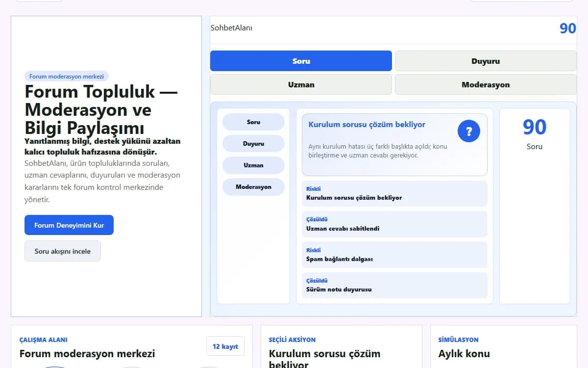This screenshot has height=368, width=588.
Task: Click the Aylık konu heading
Action: pos(464,354)
